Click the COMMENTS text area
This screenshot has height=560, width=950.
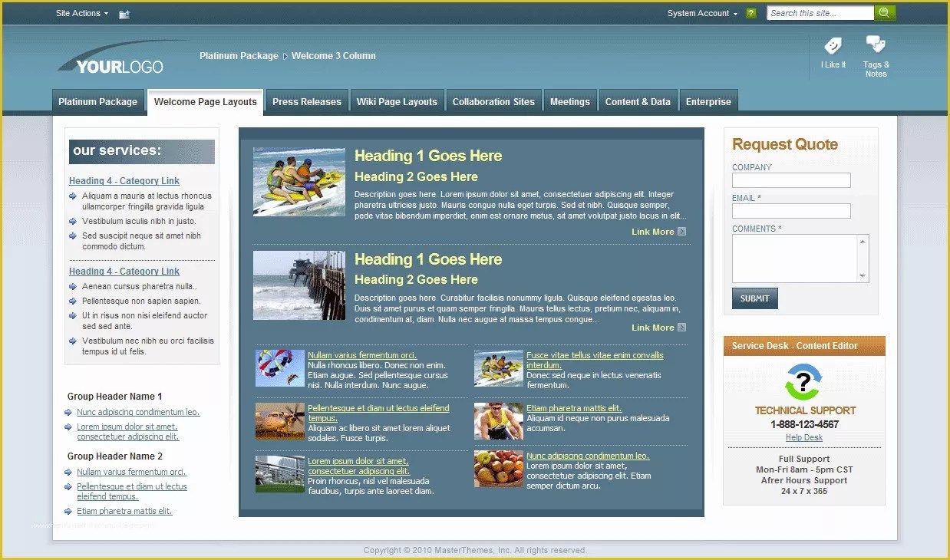click(x=795, y=259)
